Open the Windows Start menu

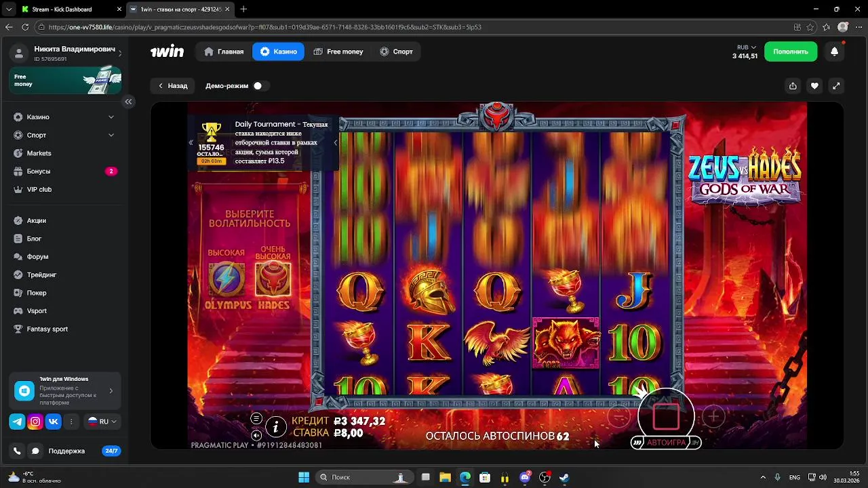pyautogui.click(x=304, y=477)
